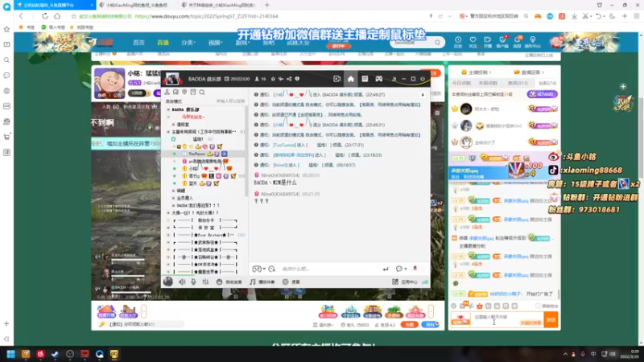Select 直播 in Douyu navigation

(163, 43)
